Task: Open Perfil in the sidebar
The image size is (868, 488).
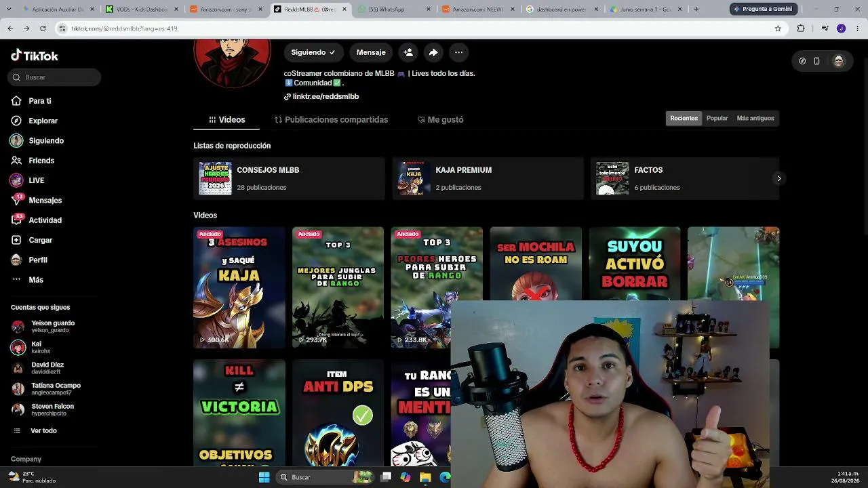Action: (29, 260)
